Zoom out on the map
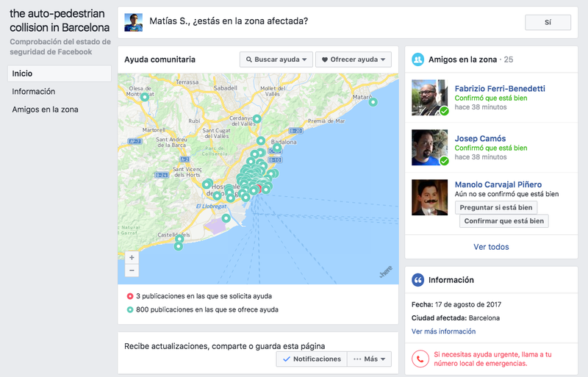Viewport: 588px width, 377px height. pyautogui.click(x=132, y=270)
